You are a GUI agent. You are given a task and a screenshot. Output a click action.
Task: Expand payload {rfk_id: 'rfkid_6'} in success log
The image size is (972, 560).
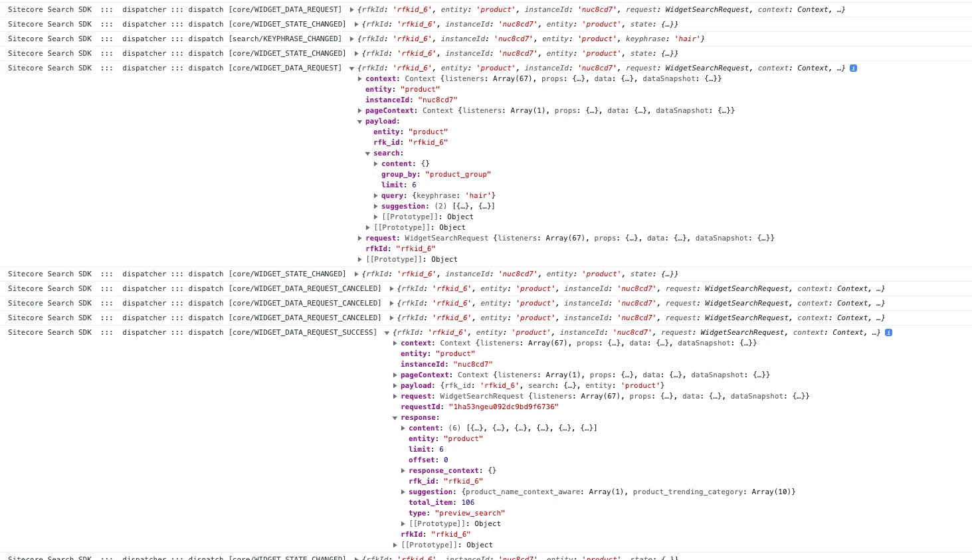click(395, 386)
